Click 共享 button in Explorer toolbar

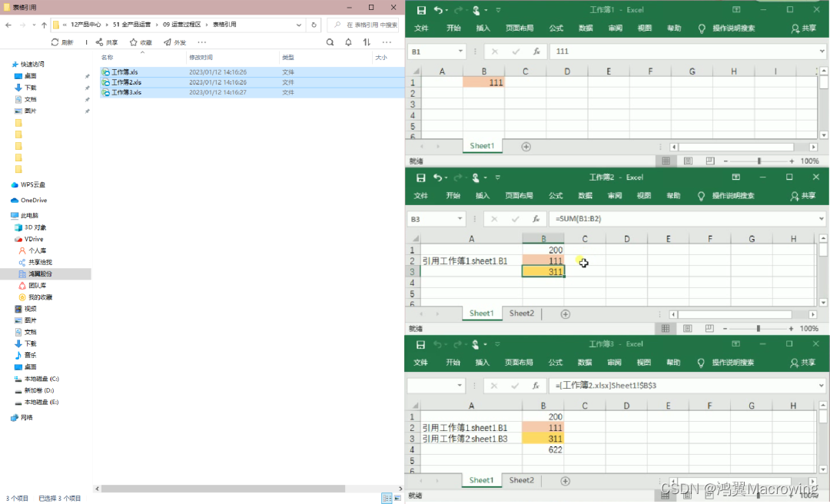[107, 42]
